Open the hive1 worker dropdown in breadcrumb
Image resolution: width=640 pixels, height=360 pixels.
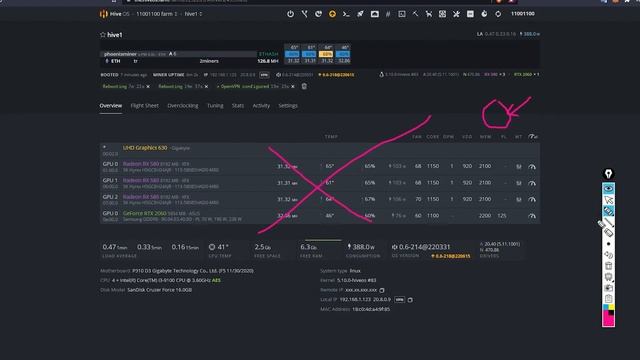[x=193, y=14]
